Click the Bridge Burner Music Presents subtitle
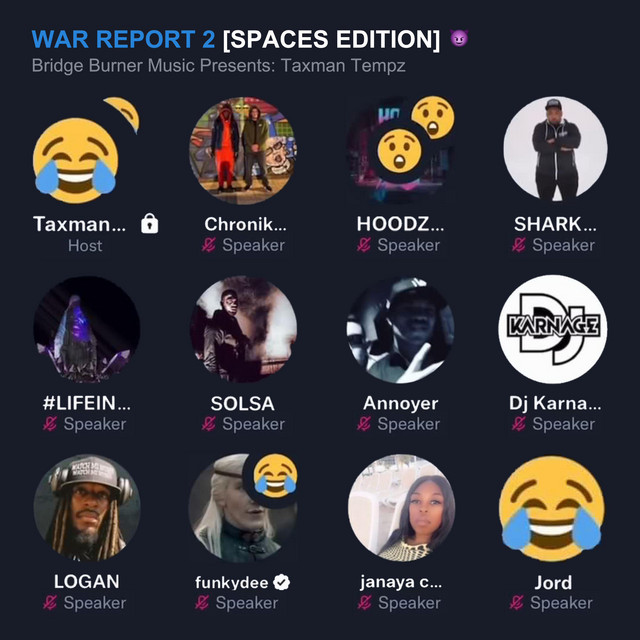Image resolution: width=640 pixels, height=640 pixels. (x=219, y=66)
